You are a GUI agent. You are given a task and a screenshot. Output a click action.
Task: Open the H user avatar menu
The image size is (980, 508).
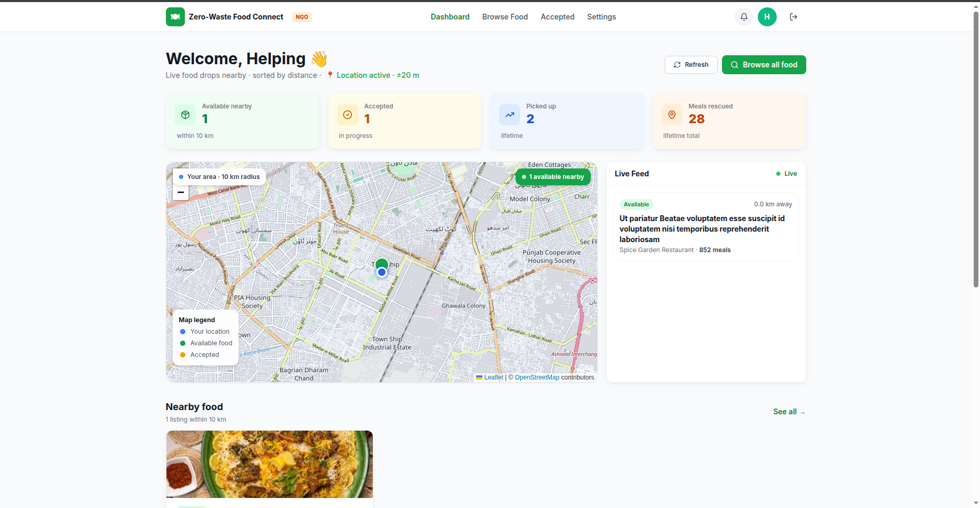pyautogui.click(x=767, y=17)
